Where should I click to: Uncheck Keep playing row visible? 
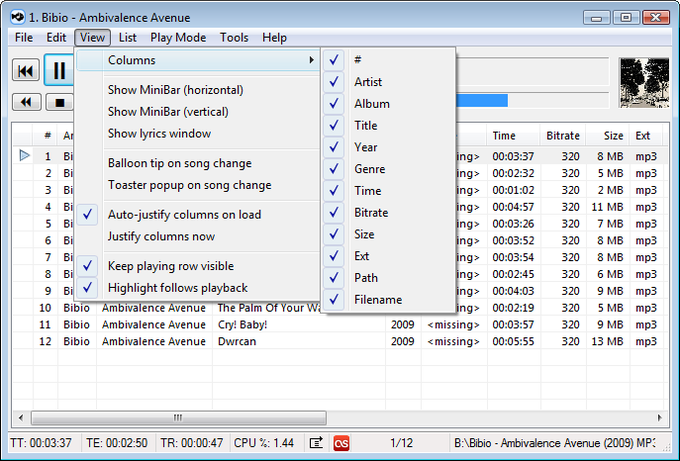click(x=198, y=266)
